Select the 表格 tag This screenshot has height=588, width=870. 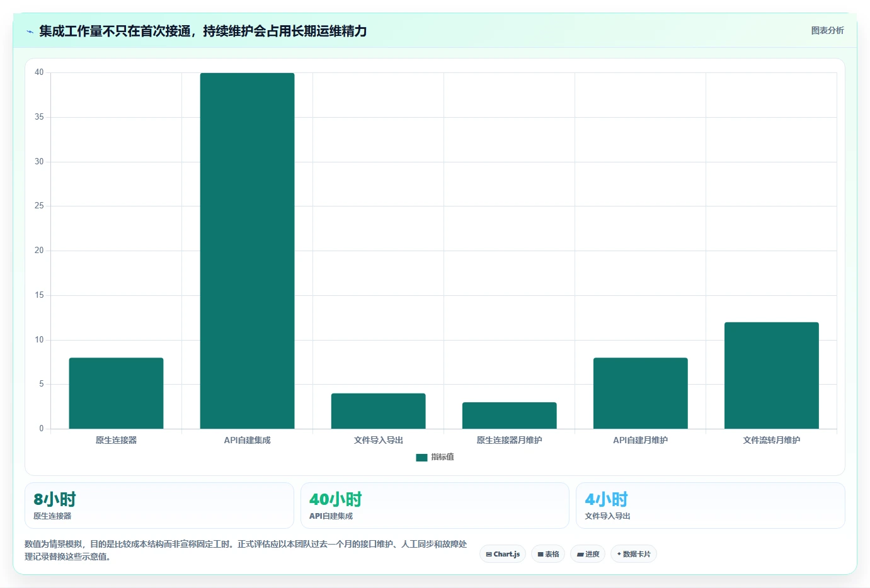coord(548,554)
